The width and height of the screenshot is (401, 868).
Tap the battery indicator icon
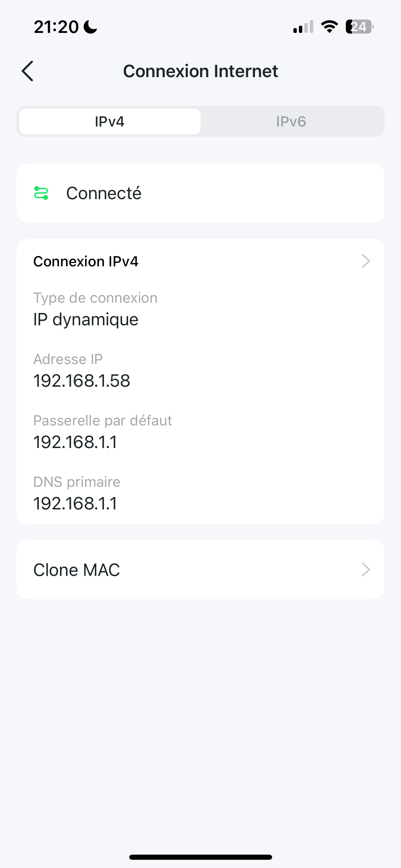coord(360,27)
